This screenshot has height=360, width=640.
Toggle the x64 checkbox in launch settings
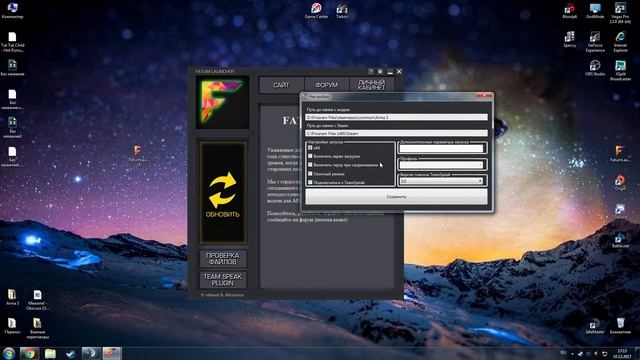point(310,148)
